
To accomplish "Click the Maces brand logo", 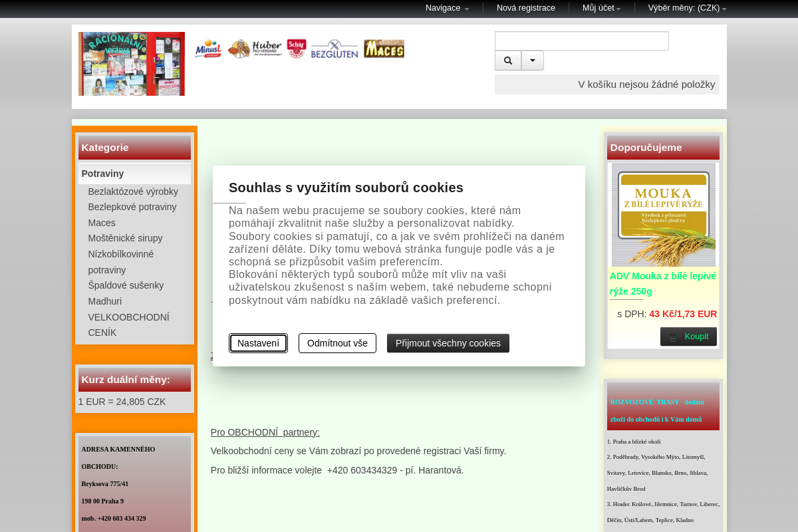I will click(384, 49).
